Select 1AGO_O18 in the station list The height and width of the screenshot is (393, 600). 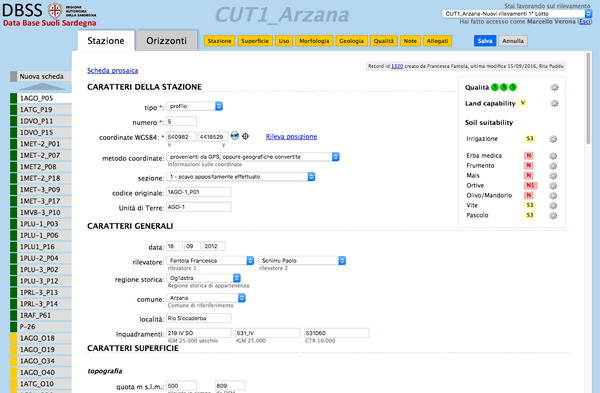pos(41,338)
